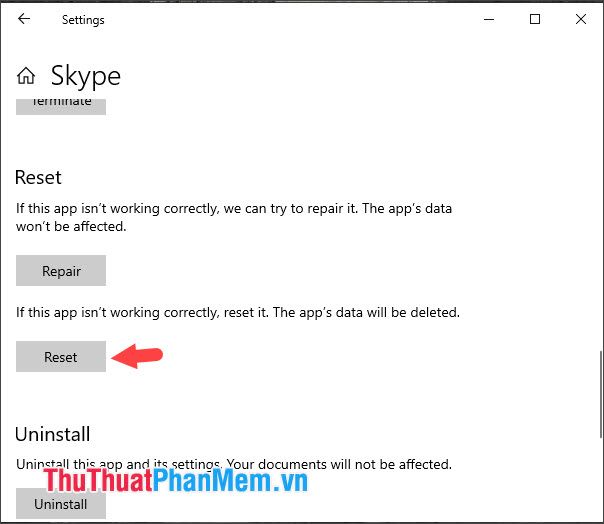604x524 pixels.
Task: Click the Skype page title
Action: click(86, 76)
